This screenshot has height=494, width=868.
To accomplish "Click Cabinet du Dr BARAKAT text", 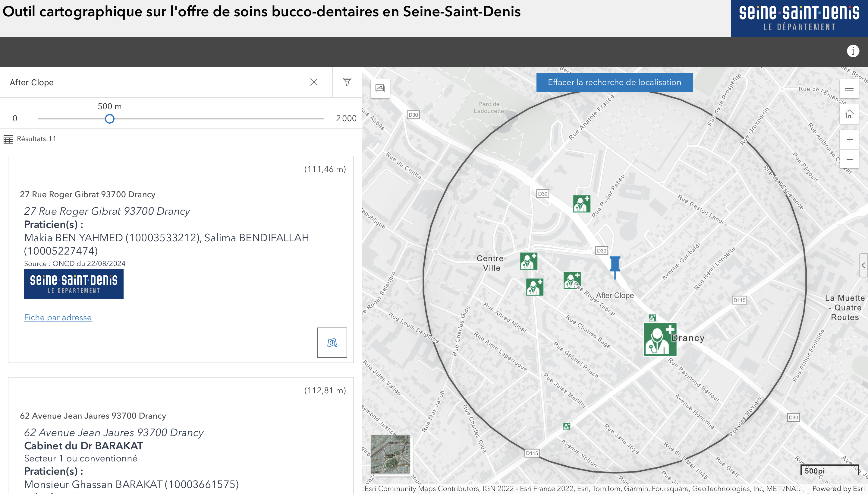I will tap(83, 445).
